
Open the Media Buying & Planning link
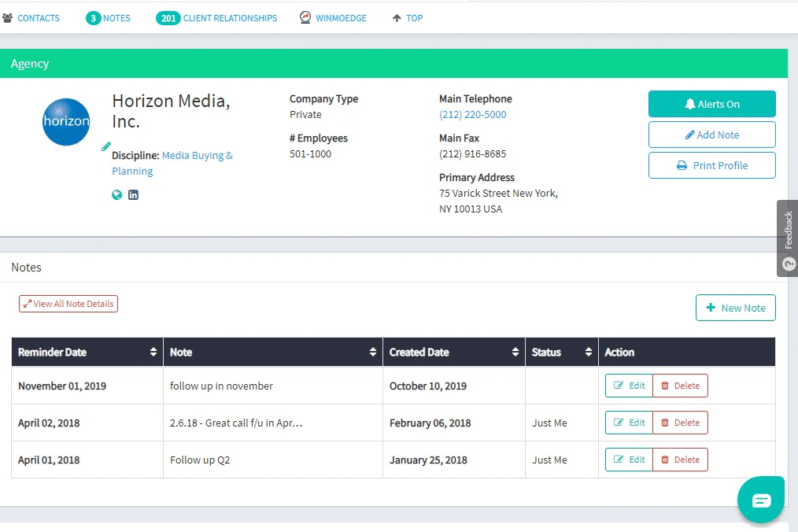pos(172,163)
